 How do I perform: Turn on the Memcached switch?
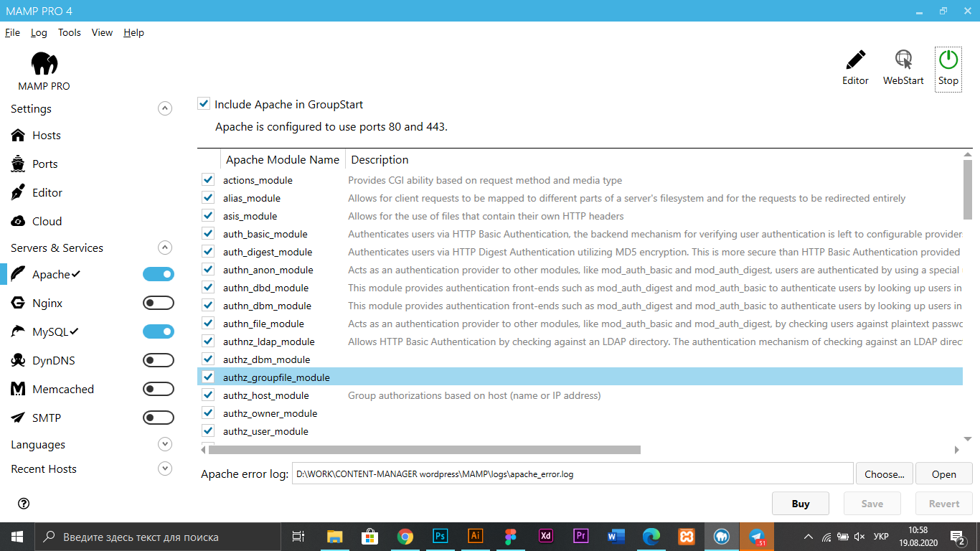(159, 389)
